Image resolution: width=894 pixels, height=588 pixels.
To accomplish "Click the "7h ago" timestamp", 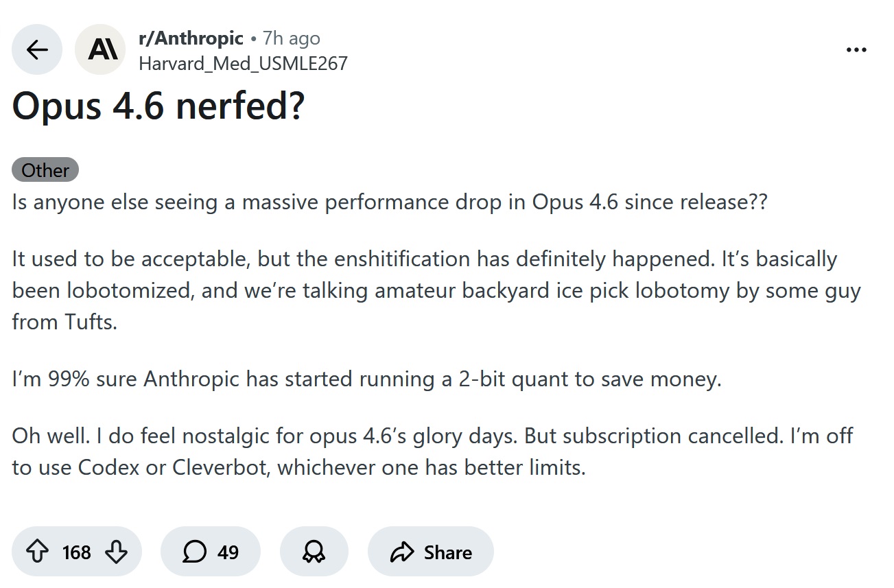I will click(x=291, y=38).
